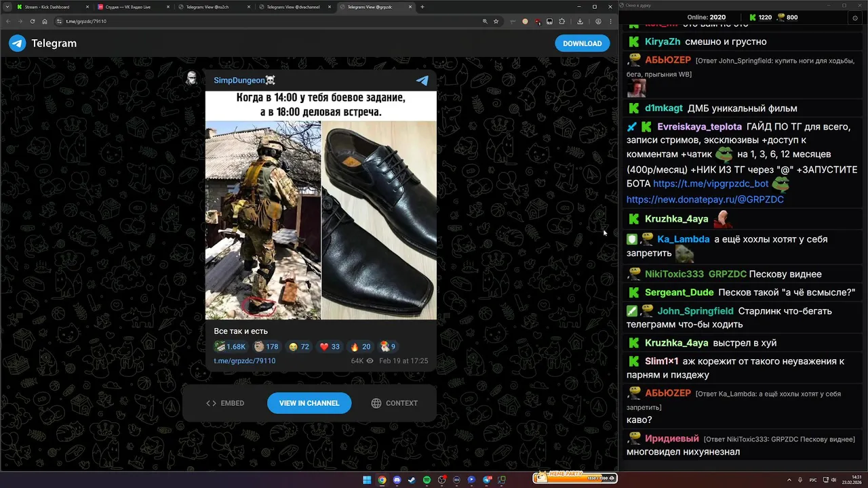Click the SimpDungeon channel avatar

[192, 79]
